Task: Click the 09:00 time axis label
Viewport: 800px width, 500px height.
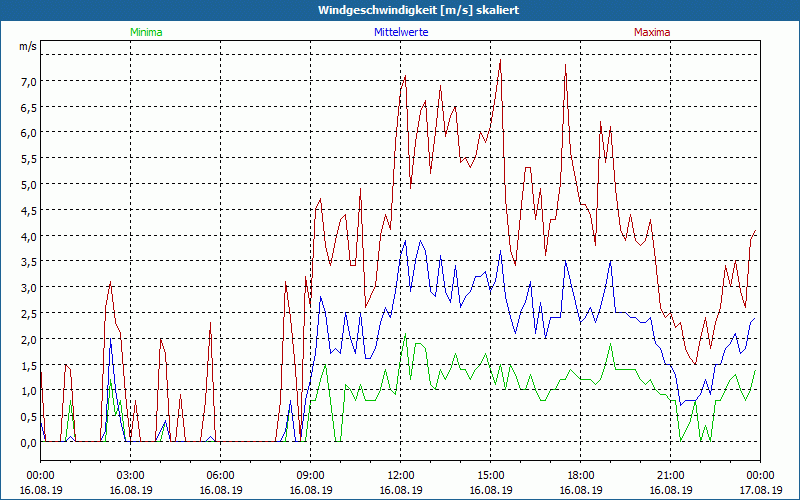Action: click(310, 476)
